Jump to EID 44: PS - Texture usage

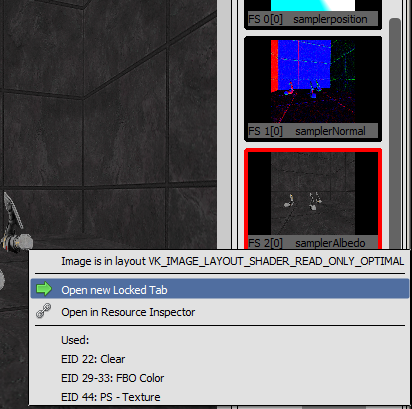pyautogui.click(x=111, y=397)
